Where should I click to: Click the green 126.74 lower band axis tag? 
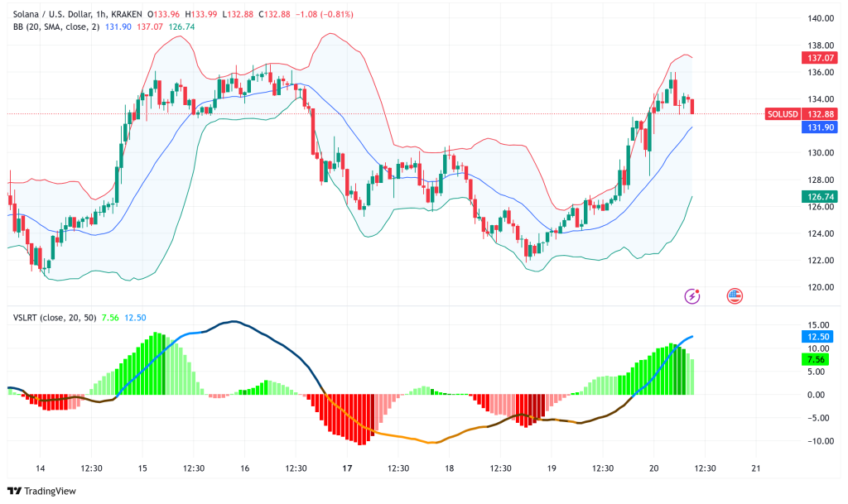(820, 197)
